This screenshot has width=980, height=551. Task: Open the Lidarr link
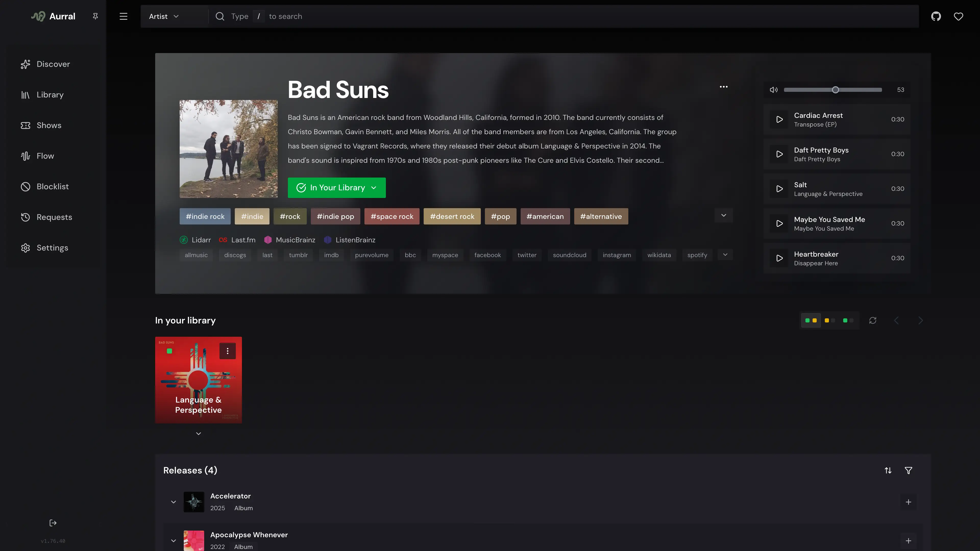coord(195,240)
